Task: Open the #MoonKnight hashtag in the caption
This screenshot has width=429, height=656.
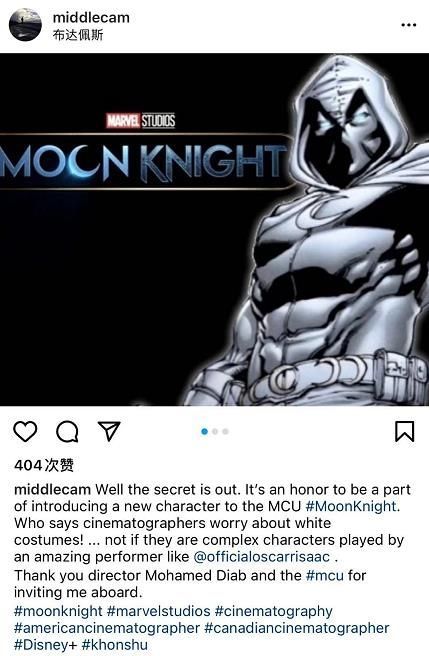Action: pyautogui.click(x=351, y=506)
